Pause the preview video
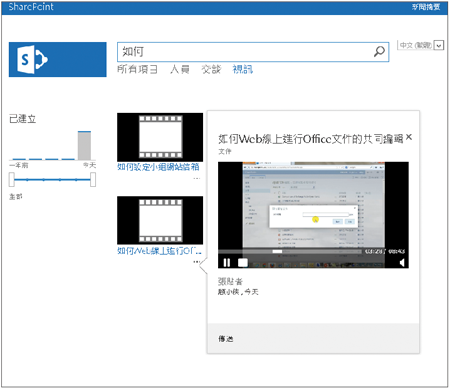 coord(227,263)
